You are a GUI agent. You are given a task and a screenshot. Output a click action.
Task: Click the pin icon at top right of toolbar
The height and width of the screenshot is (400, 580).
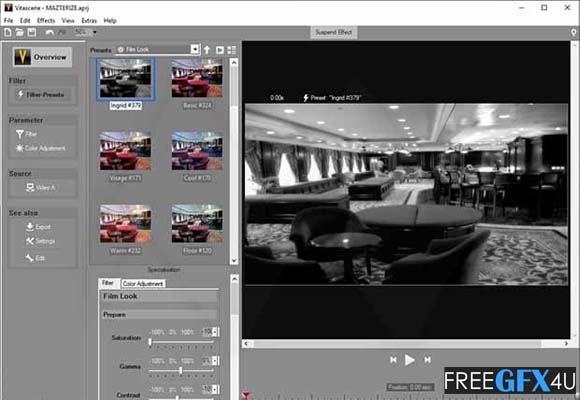[x=574, y=33]
